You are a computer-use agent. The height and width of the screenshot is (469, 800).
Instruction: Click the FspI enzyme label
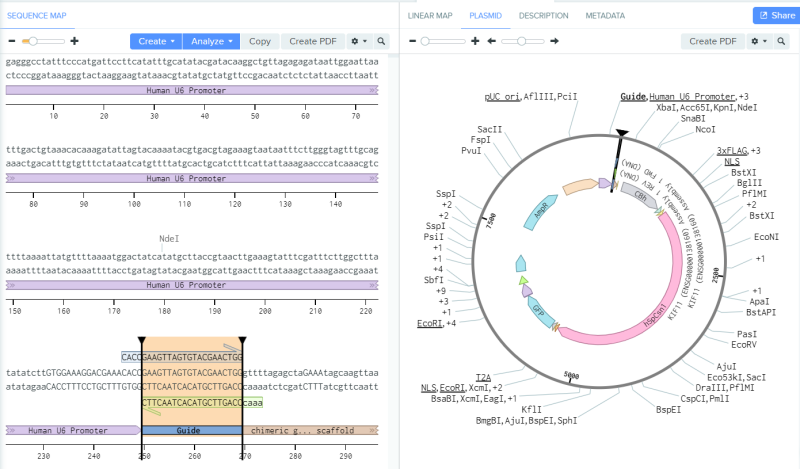(x=481, y=140)
